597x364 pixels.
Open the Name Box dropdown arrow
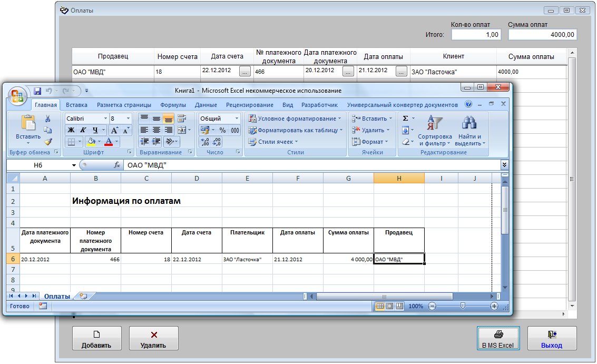(74, 165)
